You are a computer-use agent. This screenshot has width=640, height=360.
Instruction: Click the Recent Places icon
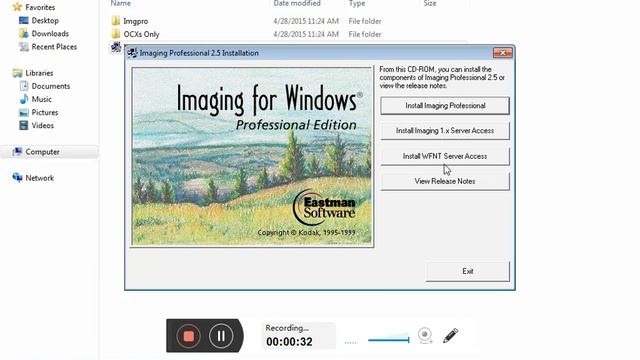coord(24,47)
